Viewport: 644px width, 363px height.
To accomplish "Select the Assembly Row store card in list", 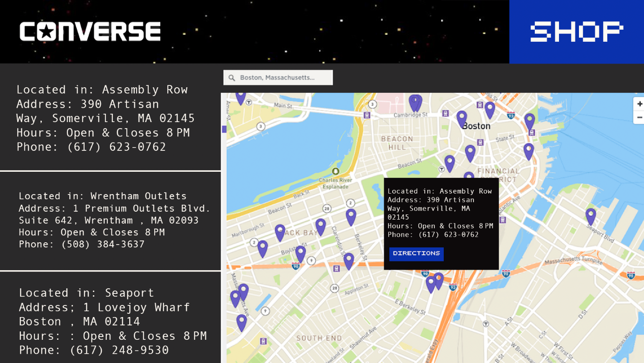I will (110, 117).
